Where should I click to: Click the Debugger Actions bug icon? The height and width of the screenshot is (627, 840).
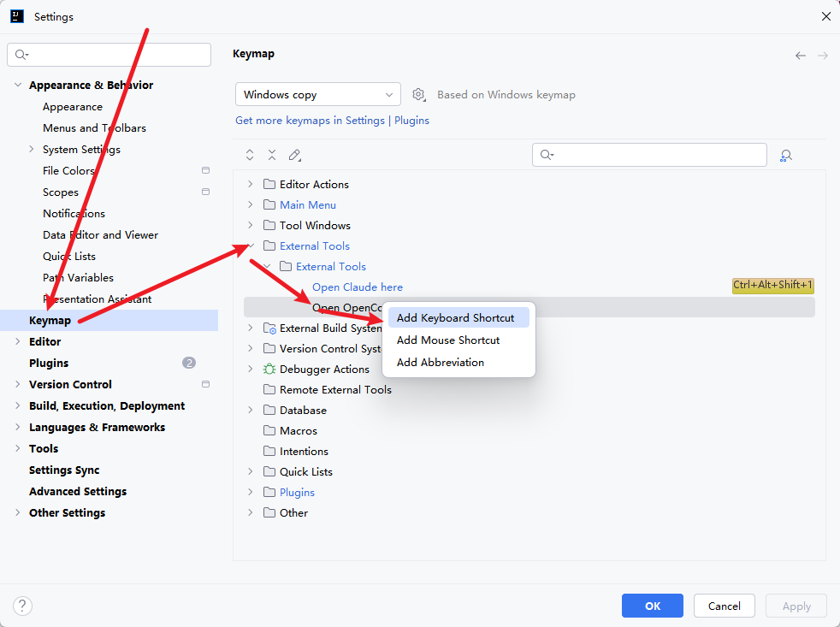click(269, 370)
